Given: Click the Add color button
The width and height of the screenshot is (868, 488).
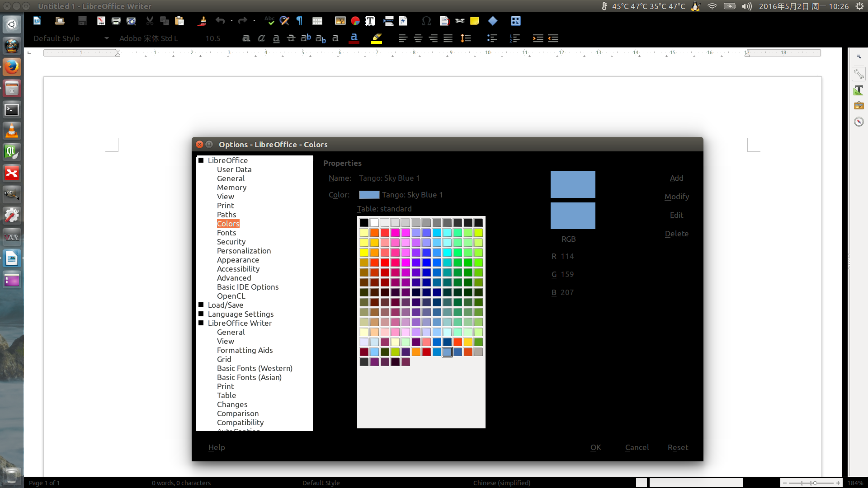Looking at the screenshot, I should [x=676, y=178].
